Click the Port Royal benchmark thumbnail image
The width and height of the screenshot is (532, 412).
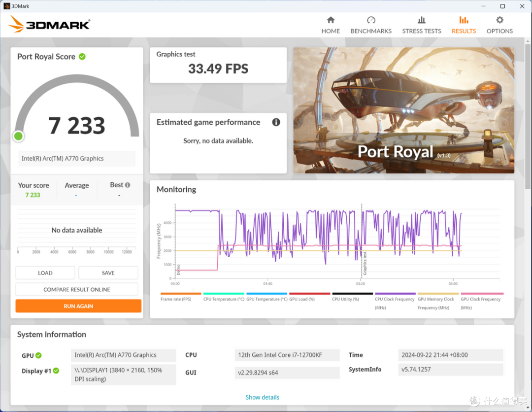pos(403,110)
